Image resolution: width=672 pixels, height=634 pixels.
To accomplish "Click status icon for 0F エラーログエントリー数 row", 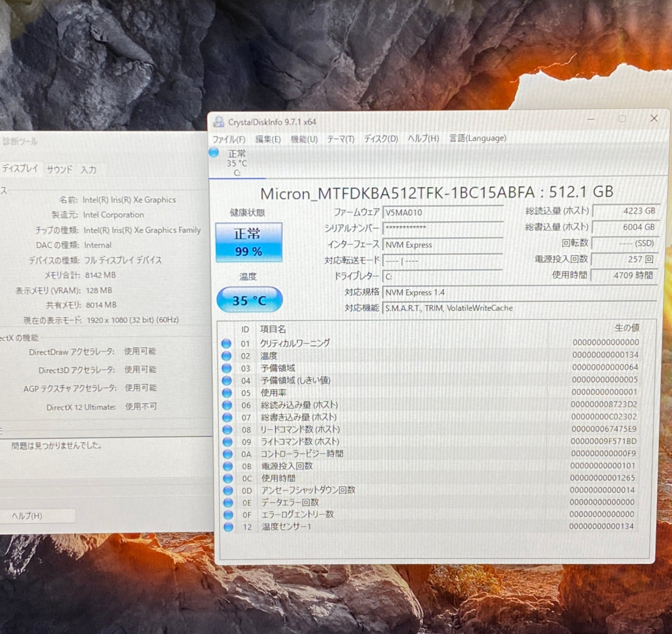I will point(228,515).
